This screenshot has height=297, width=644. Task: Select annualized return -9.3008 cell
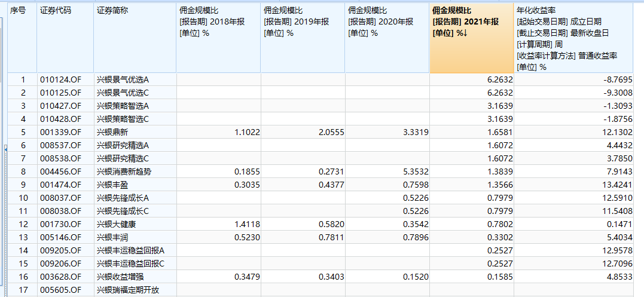(574, 93)
